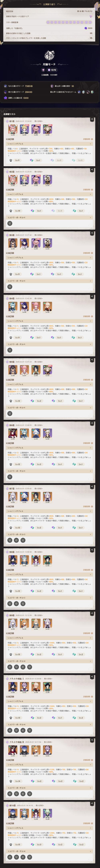Open 詳細説明 info icon in 第6幕
This screenshot has width=100, height=868.
[92, 443]
